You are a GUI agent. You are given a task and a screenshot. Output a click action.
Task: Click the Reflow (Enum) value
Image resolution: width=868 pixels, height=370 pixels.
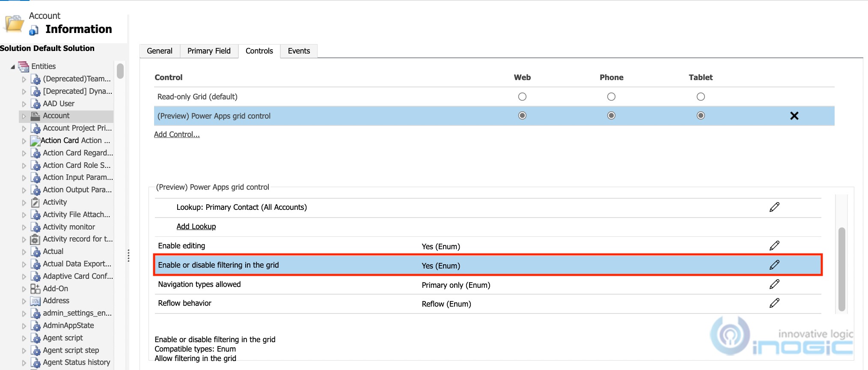click(x=446, y=304)
